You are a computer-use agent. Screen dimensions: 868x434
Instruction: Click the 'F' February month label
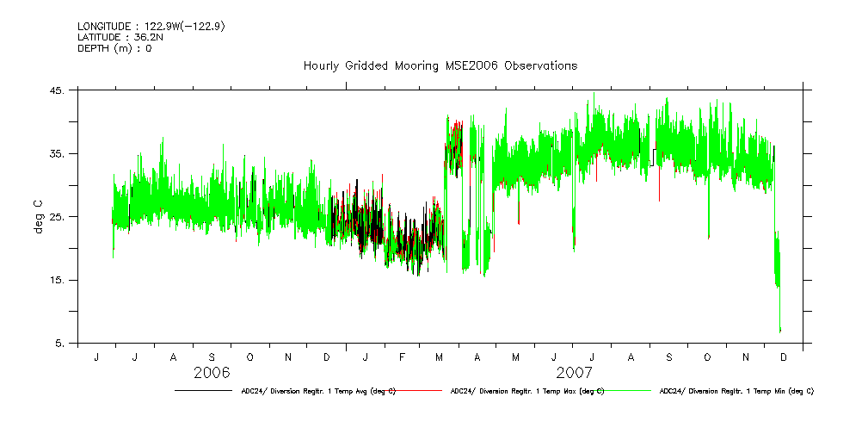pyautogui.click(x=403, y=356)
